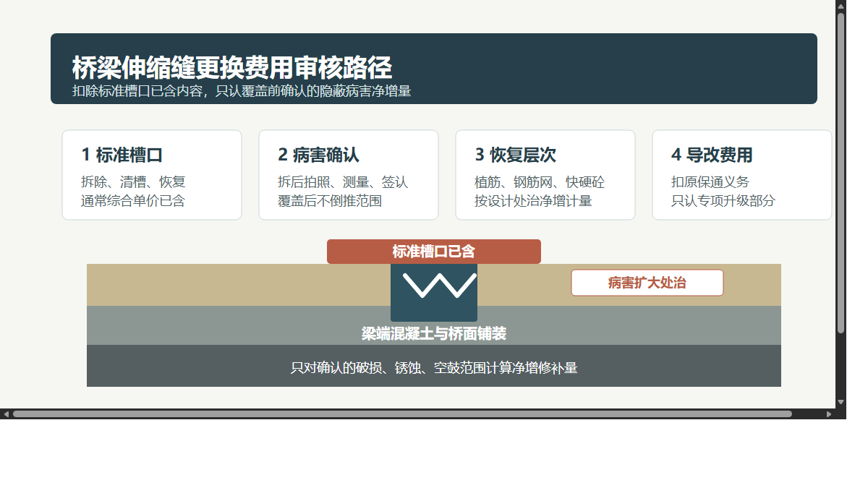868x488 pixels.
Task: Click text '按设计处治净增计量'
Action: pos(533,201)
